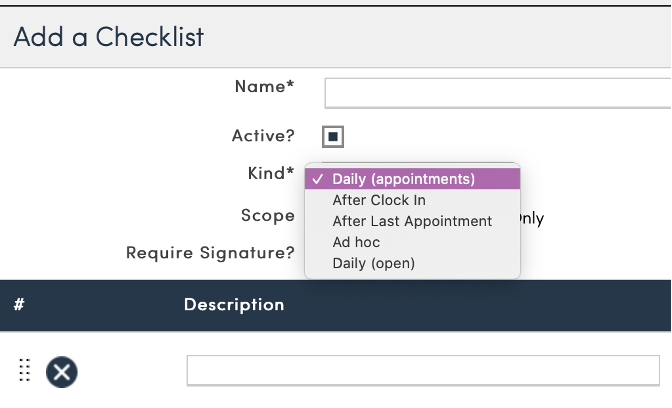Click the # column header
Image resolution: width=672 pixels, height=408 pixels.
point(19,304)
